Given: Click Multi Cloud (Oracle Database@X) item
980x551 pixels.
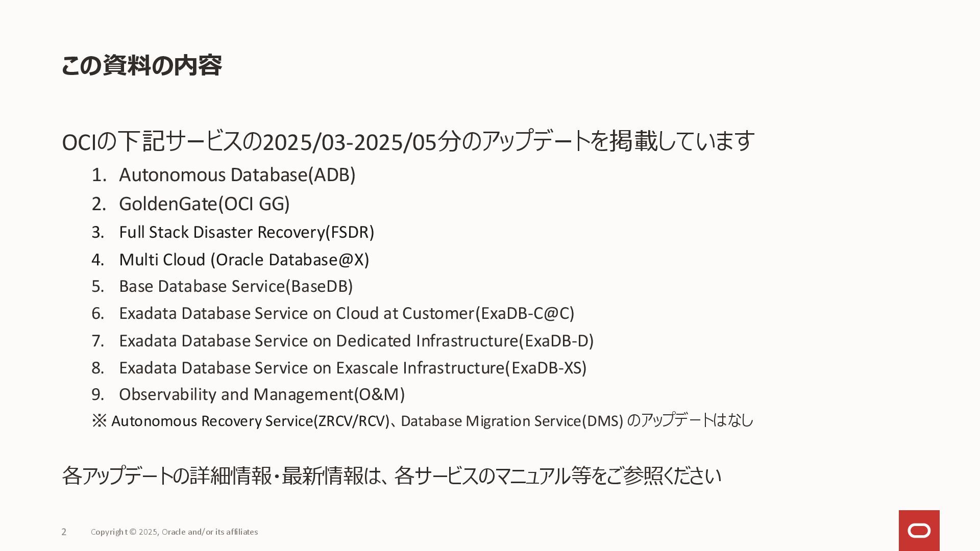Looking at the screenshot, I should pyautogui.click(x=244, y=260).
